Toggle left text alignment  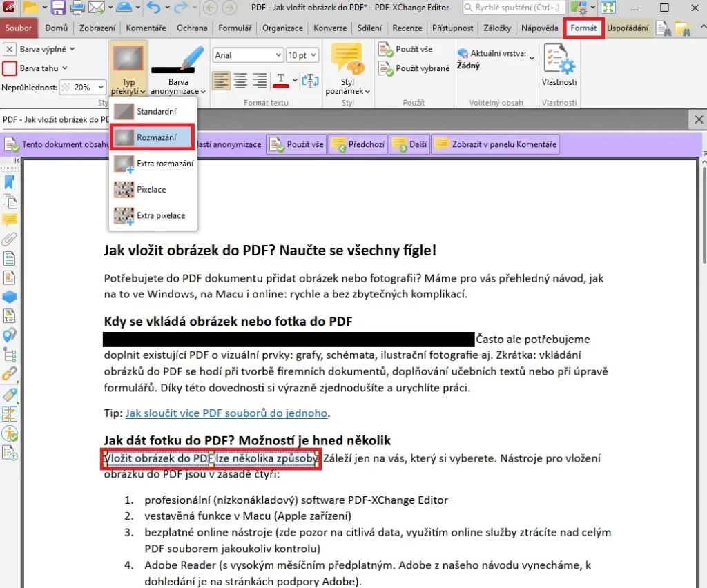point(221,81)
